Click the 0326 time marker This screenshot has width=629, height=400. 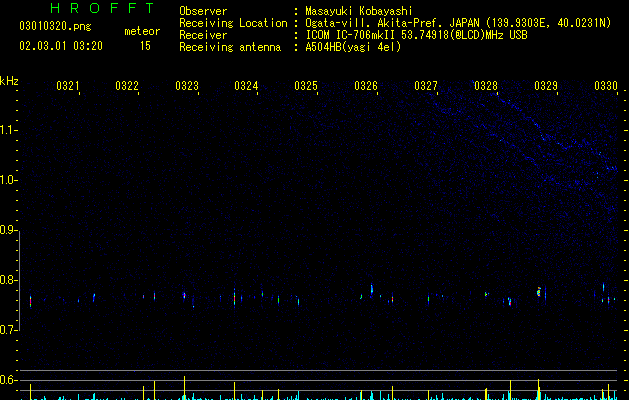click(x=366, y=86)
